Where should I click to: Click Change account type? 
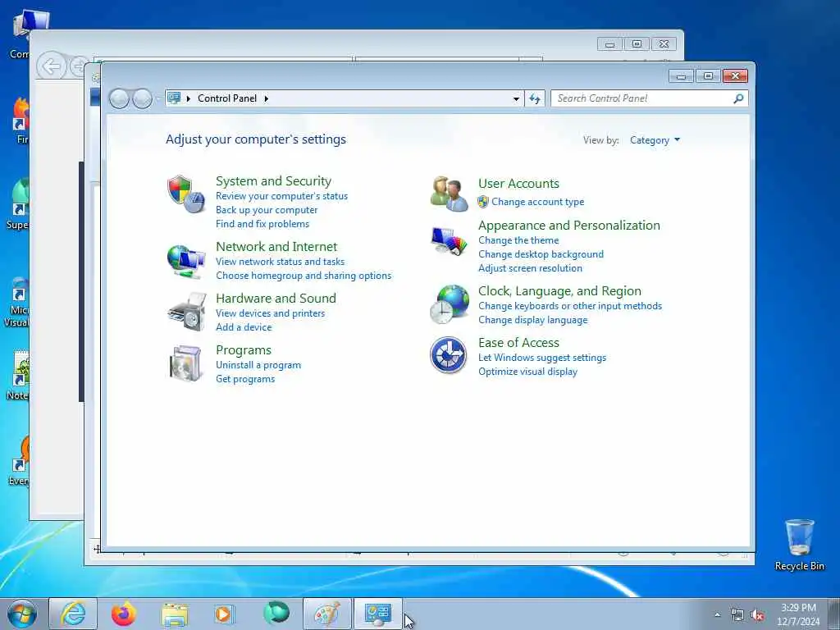pyautogui.click(x=537, y=202)
